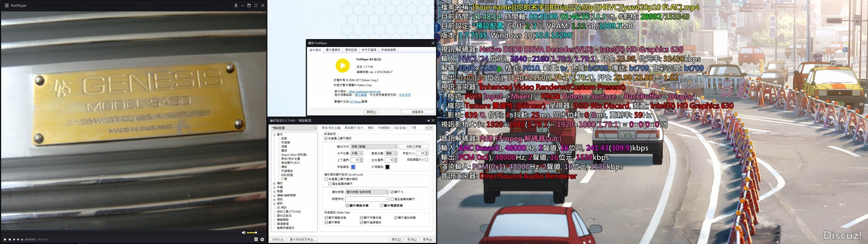
Task: Expand the 濾鏡/編解碼器 tree node
Action: pos(274,196)
